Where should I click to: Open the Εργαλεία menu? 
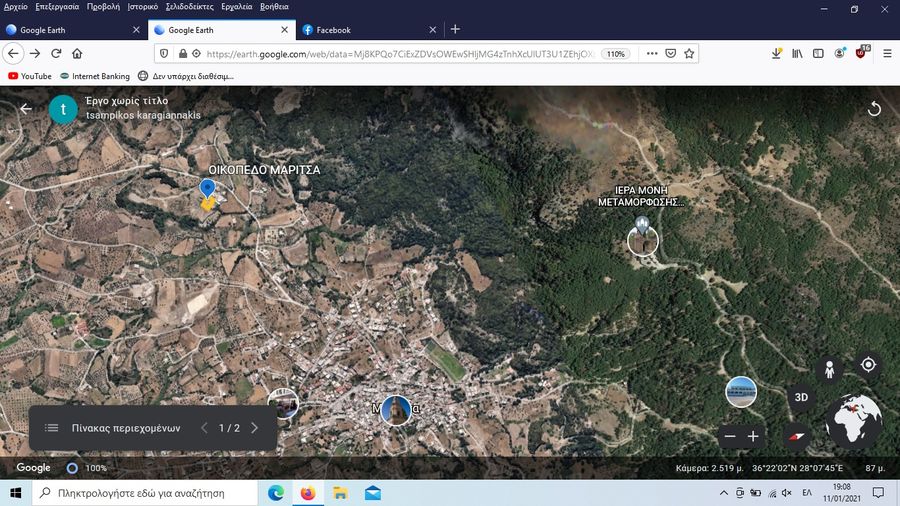[x=236, y=7]
